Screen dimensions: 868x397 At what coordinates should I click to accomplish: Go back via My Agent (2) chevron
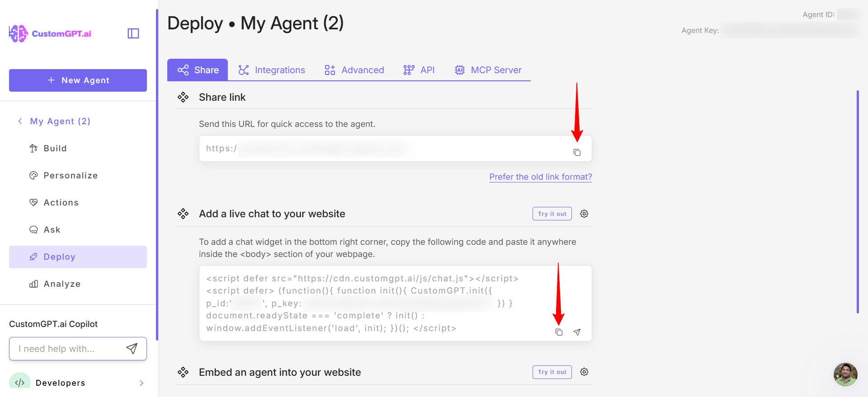click(20, 121)
